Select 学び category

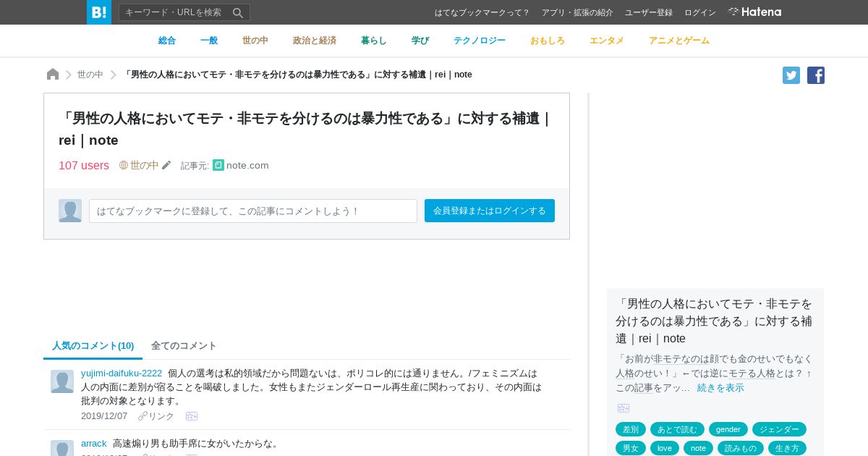[420, 41]
